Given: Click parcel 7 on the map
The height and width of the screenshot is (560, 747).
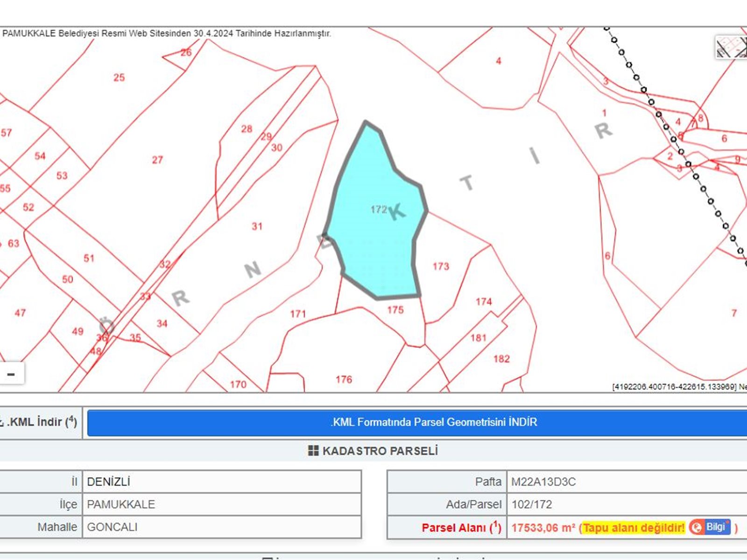Looking at the screenshot, I should 733,313.
